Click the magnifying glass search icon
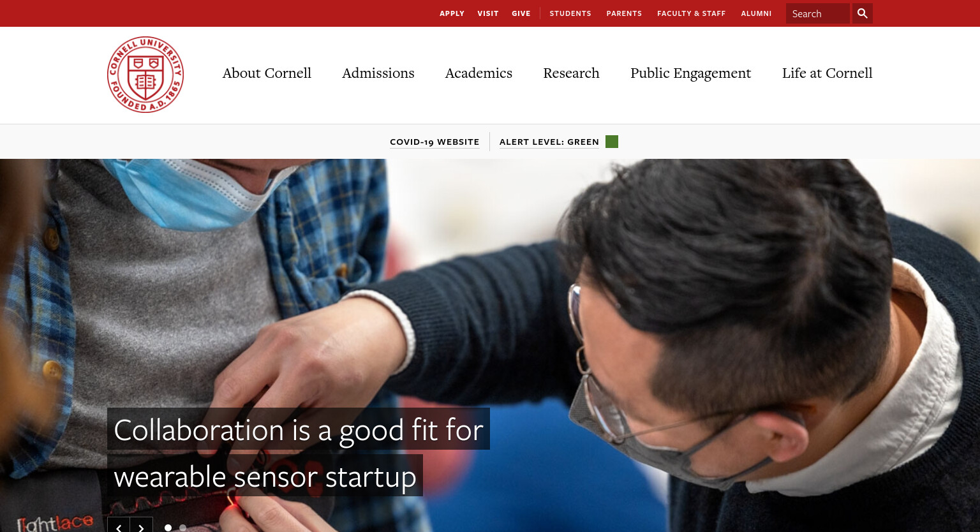 point(862,13)
